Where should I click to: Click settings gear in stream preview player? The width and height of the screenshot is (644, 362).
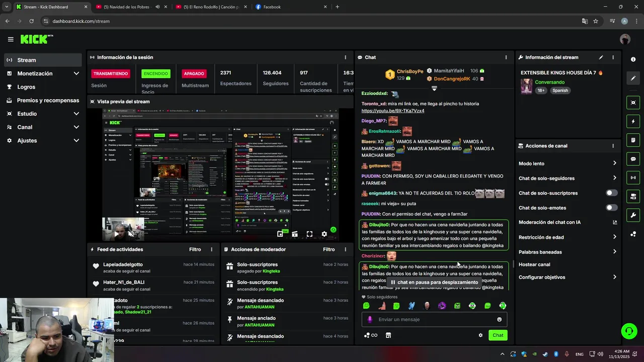(324, 234)
